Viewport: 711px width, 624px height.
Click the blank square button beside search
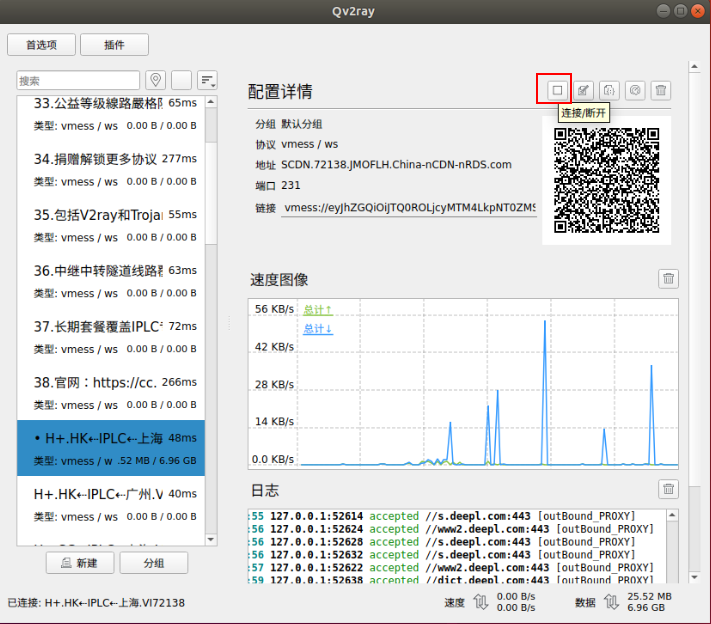(x=182, y=80)
